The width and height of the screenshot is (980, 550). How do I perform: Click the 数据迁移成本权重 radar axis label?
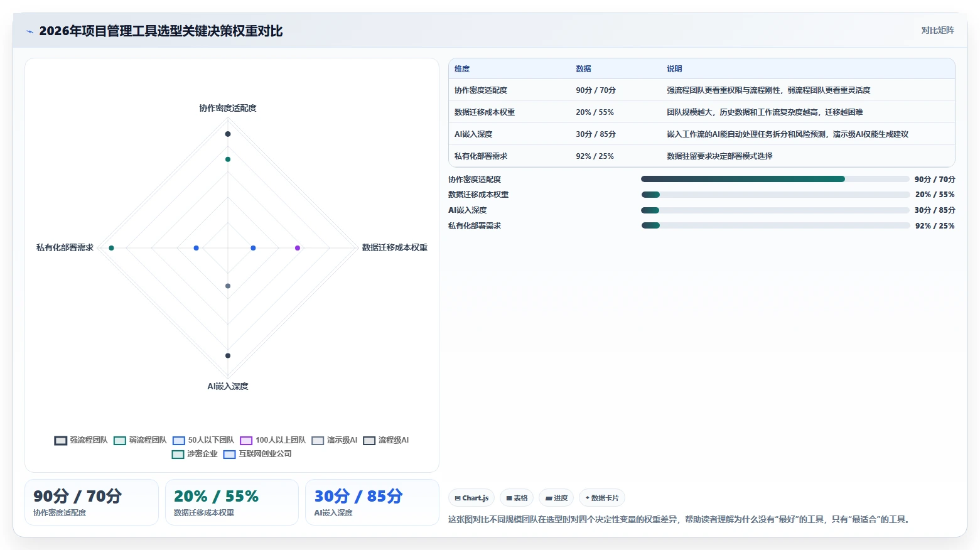coord(395,247)
